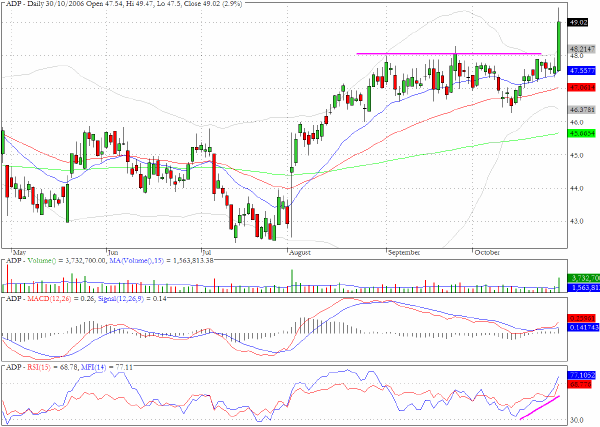The image size is (600, 427).
Task: Click the 30.0 level label in RSI panel
Action: point(577,420)
